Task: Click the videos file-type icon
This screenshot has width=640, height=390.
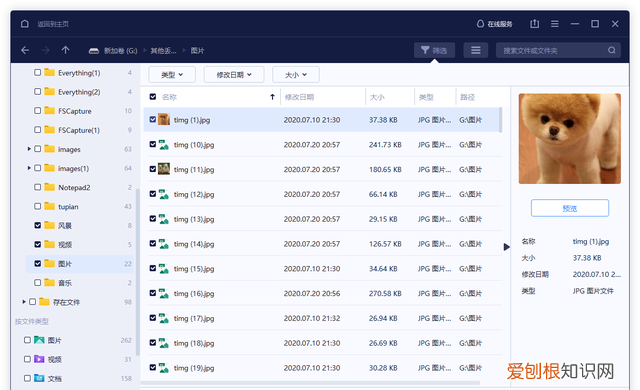Action: (39, 359)
